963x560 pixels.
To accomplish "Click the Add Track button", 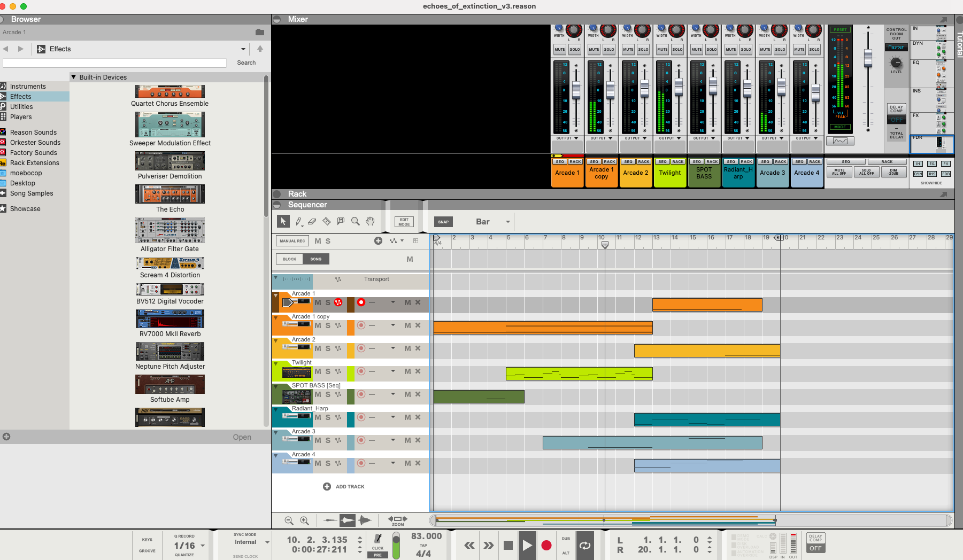I will (344, 487).
